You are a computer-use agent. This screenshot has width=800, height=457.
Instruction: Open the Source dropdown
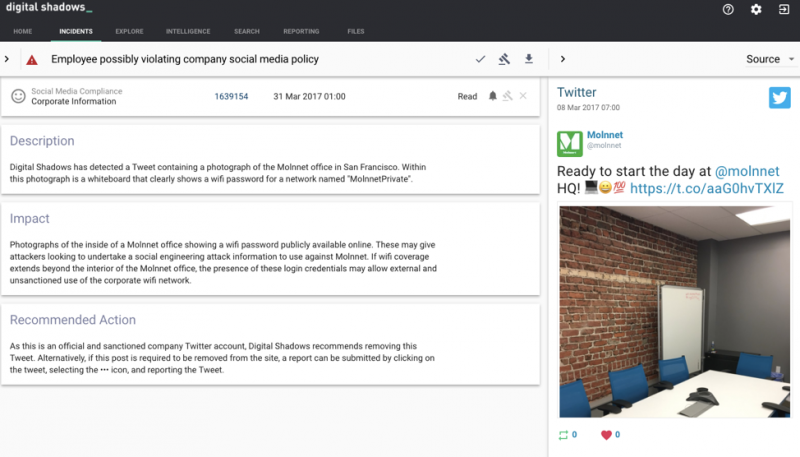click(x=770, y=59)
